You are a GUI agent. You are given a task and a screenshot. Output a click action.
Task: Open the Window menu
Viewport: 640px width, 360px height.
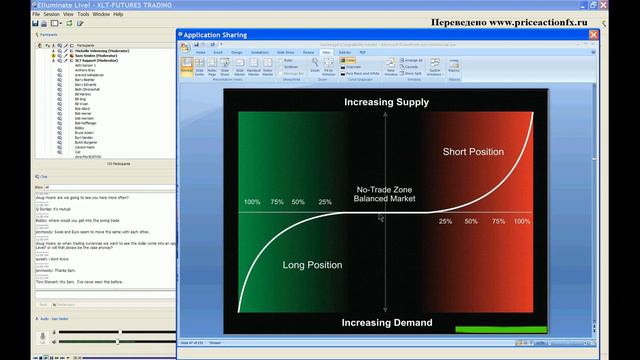coord(101,14)
